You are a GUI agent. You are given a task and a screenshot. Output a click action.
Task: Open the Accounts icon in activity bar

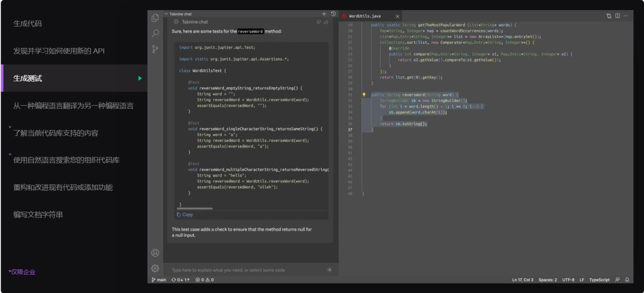[x=155, y=253]
